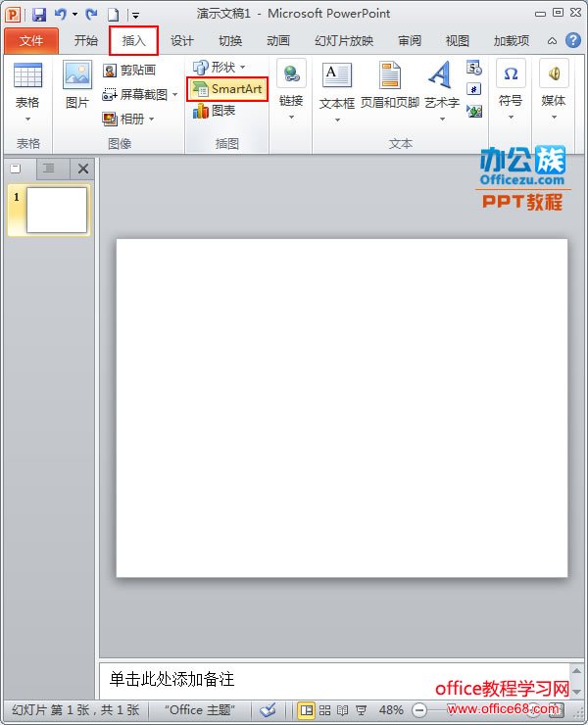
Task: Expand the 艺术字 dropdown arrow
Action: [443, 119]
